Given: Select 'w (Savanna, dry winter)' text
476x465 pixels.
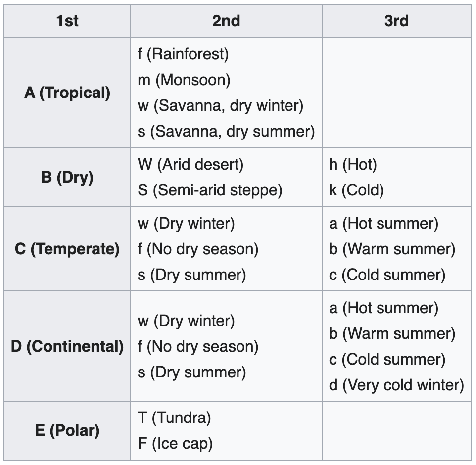Looking at the screenshot, I should pos(220,106).
